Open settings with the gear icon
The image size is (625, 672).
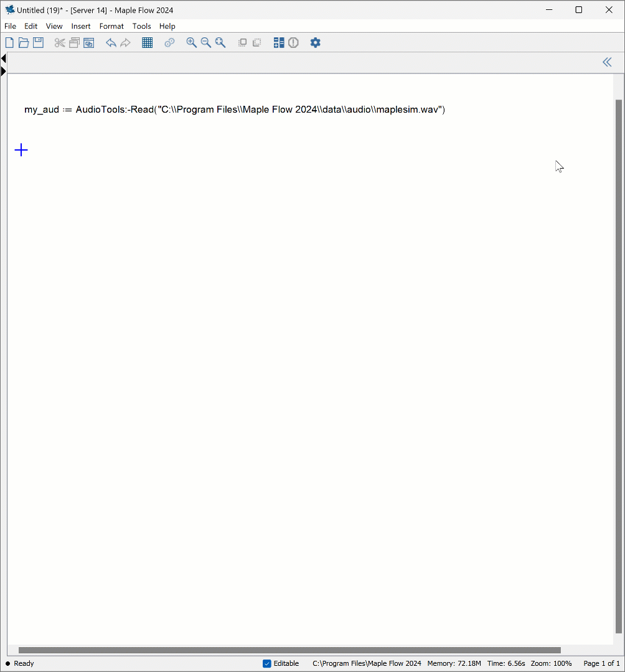[316, 43]
